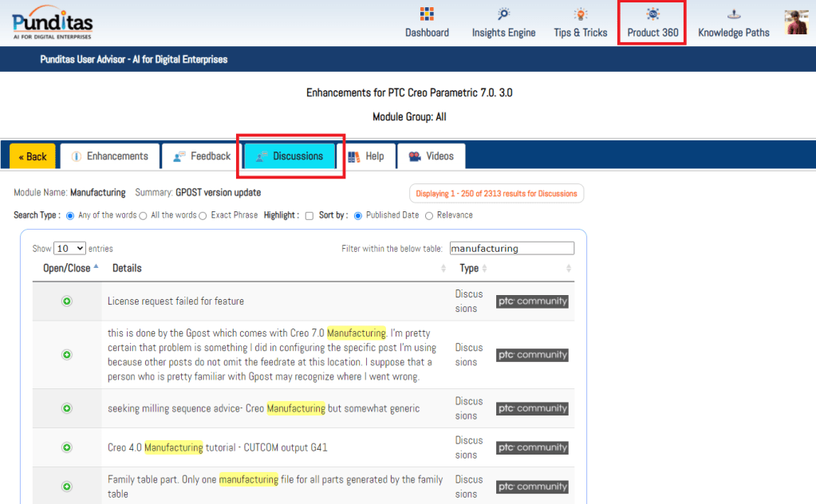Select the "Exact Phrase" radio button
The image size is (816, 504).
203,215
